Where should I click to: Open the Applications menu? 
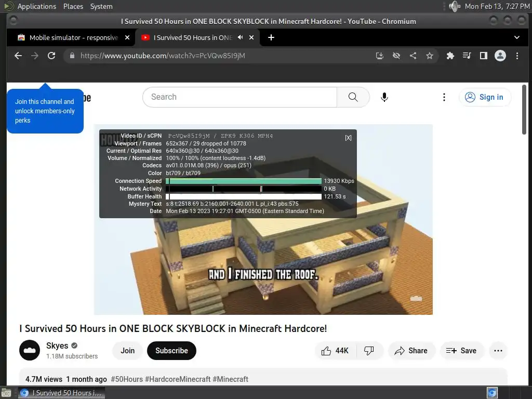(37, 6)
